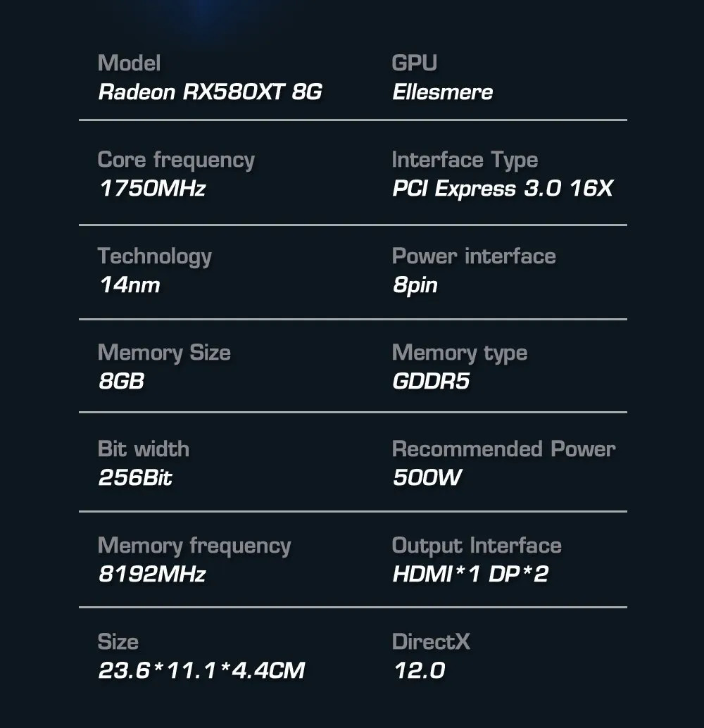Click the Model label text

[129, 63]
